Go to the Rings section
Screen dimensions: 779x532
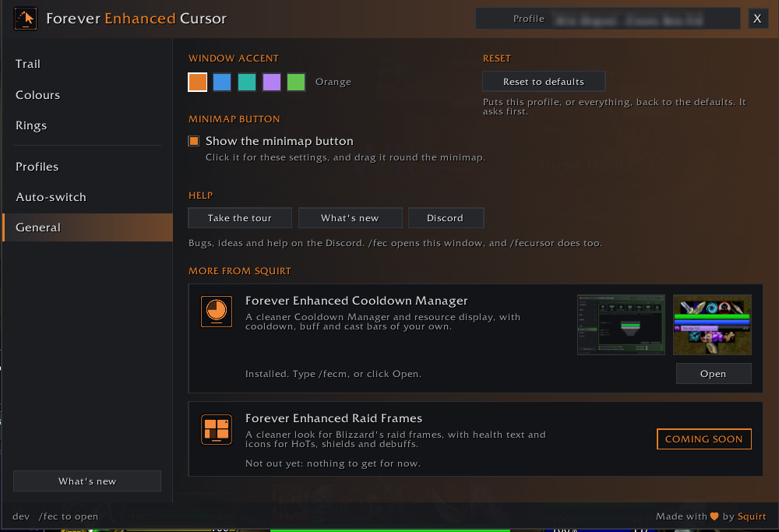[x=87, y=125]
